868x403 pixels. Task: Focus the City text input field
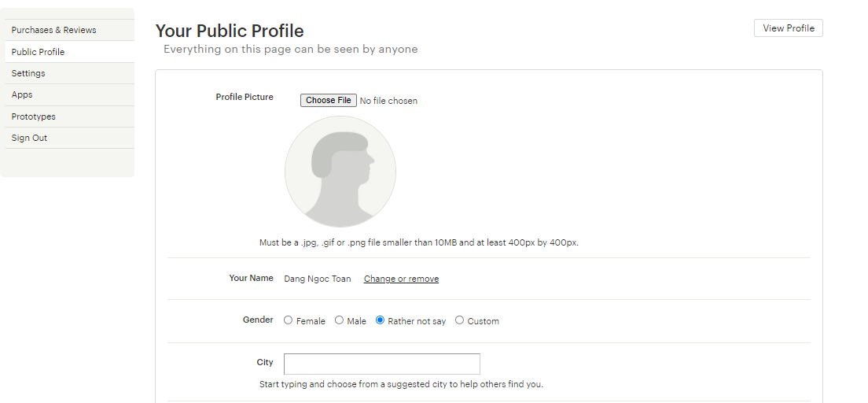(382, 364)
